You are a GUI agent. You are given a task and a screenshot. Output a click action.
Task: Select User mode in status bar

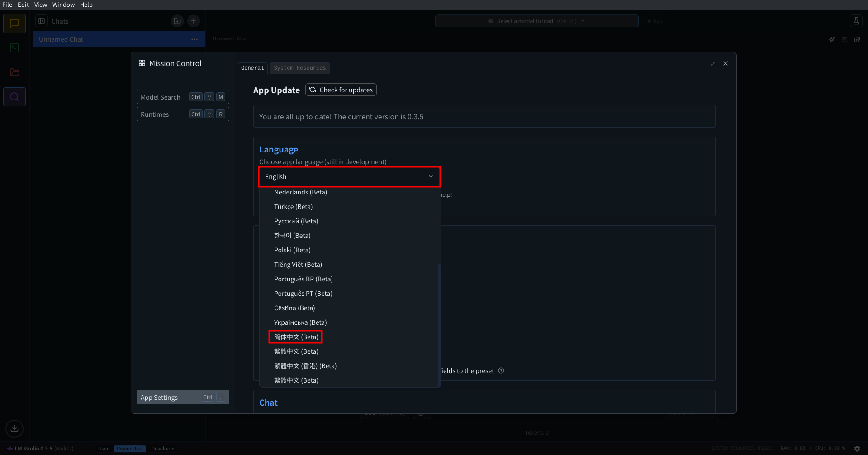click(103, 449)
